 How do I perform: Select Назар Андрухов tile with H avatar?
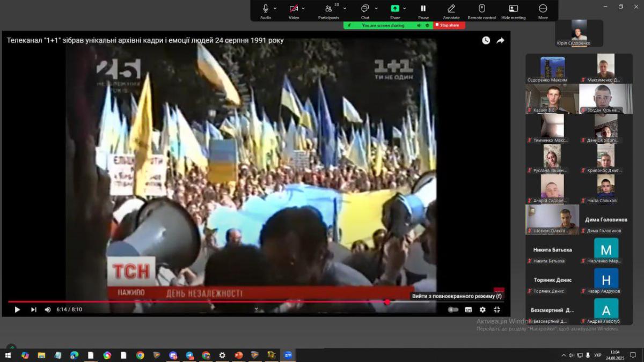606,279
